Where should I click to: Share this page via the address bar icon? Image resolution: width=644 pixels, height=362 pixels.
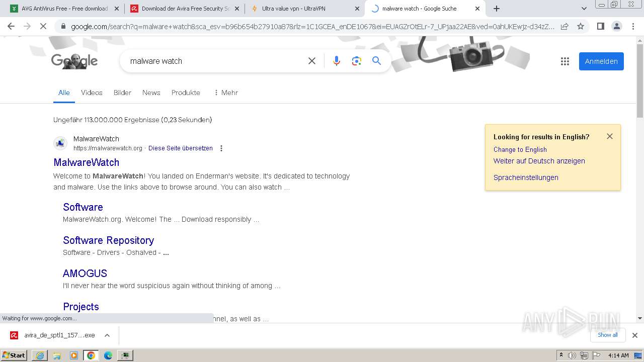[565, 26]
